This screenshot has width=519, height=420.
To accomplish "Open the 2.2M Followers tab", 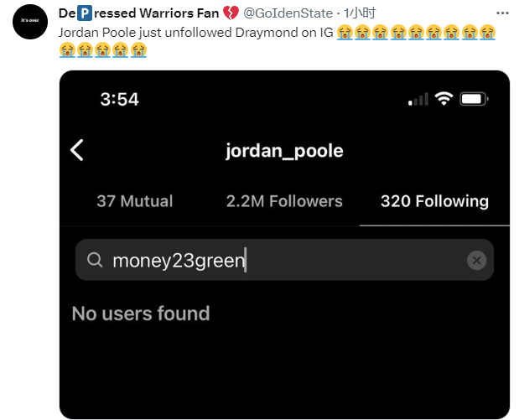I will [284, 201].
